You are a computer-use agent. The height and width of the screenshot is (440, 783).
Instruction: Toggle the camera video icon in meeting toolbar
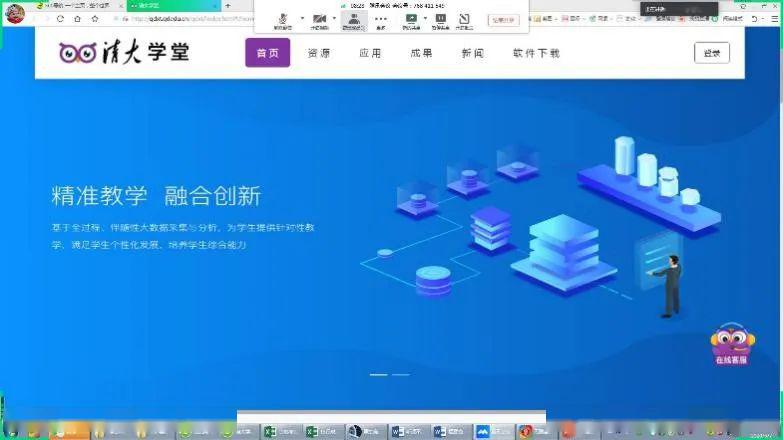(319, 21)
